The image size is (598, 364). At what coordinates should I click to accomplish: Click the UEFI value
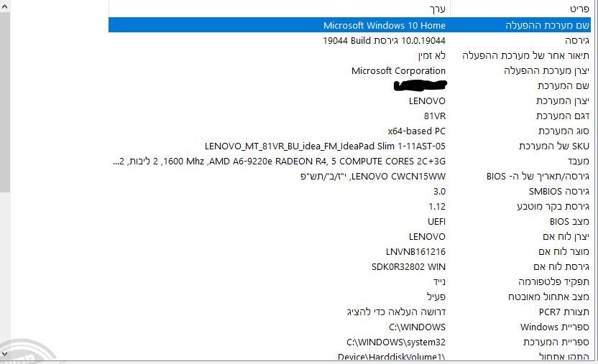pyautogui.click(x=437, y=222)
